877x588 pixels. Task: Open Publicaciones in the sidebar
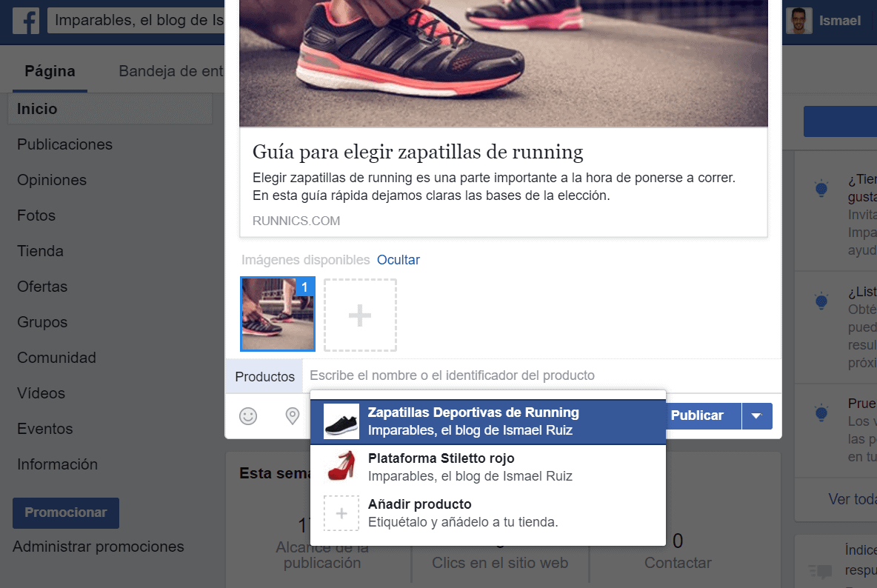point(65,144)
